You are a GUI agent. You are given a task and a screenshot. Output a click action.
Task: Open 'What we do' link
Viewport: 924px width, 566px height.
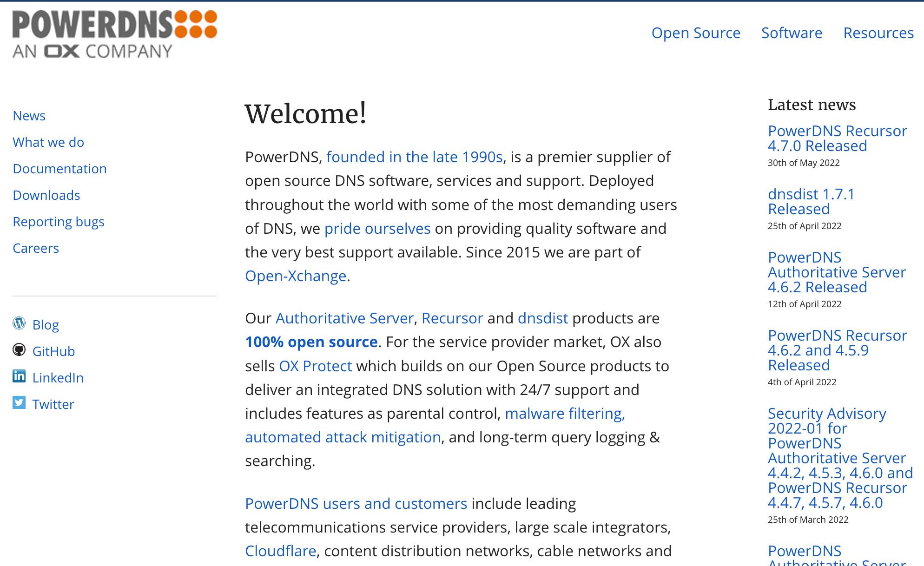click(48, 142)
